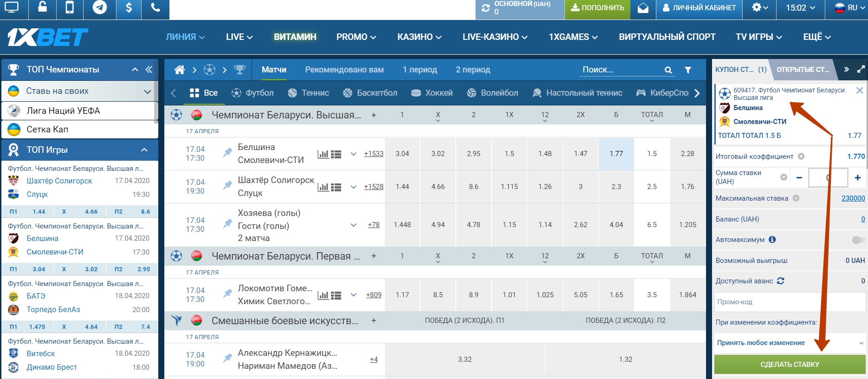The height and width of the screenshot is (379, 868).
Task: Open the filter funnel icon
Action: tap(688, 70)
